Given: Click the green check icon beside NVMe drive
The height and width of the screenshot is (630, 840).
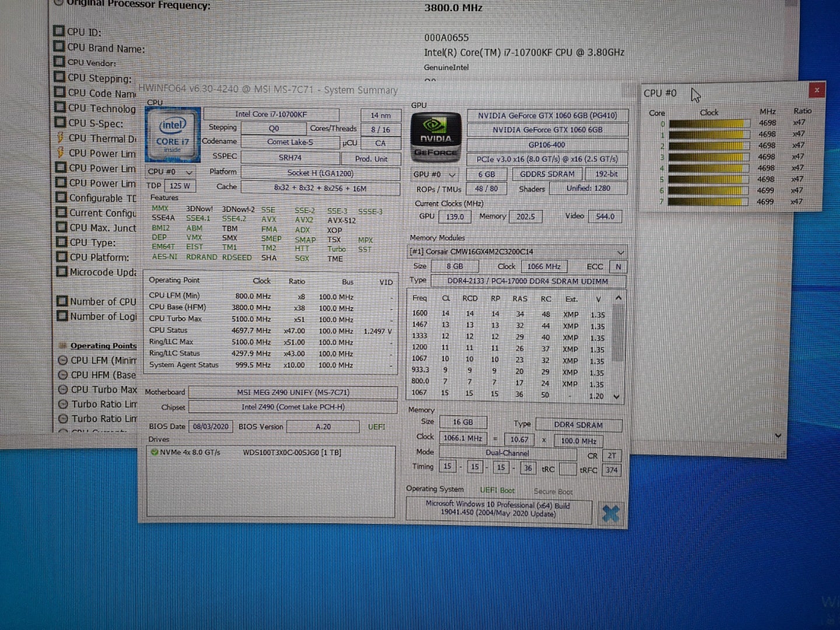Looking at the screenshot, I should (x=155, y=452).
